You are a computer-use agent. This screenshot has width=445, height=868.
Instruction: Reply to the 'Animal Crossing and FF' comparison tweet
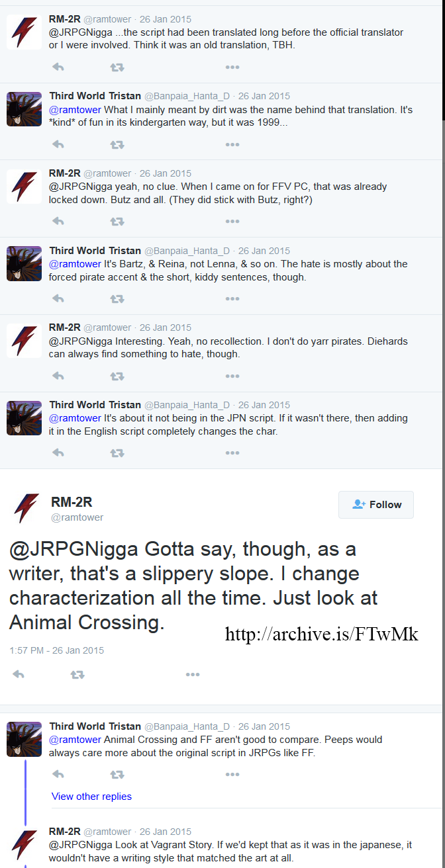click(x=58, y=775)
